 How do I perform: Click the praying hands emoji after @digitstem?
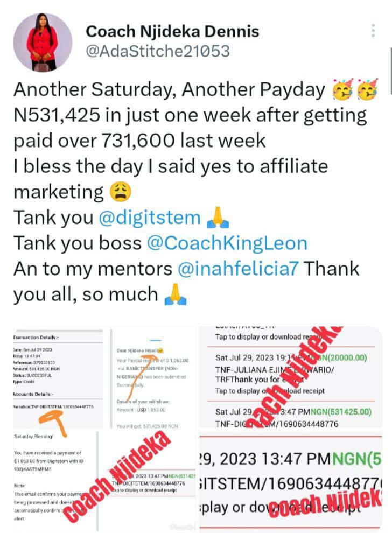[x=218, y=218]
